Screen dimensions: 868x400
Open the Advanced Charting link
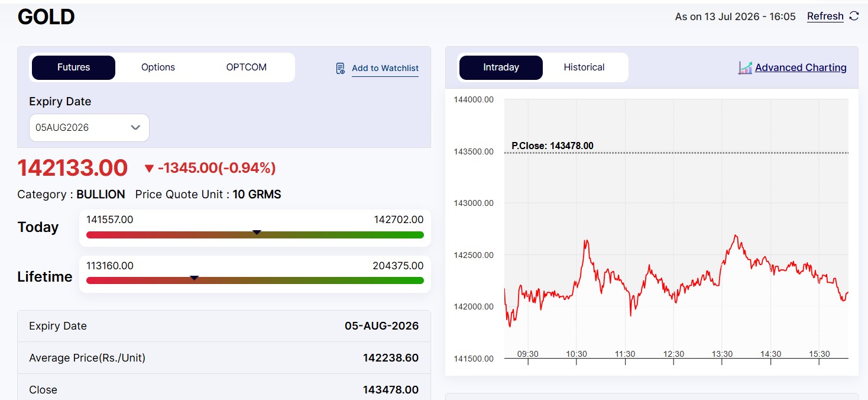click(x=801, y=67)
